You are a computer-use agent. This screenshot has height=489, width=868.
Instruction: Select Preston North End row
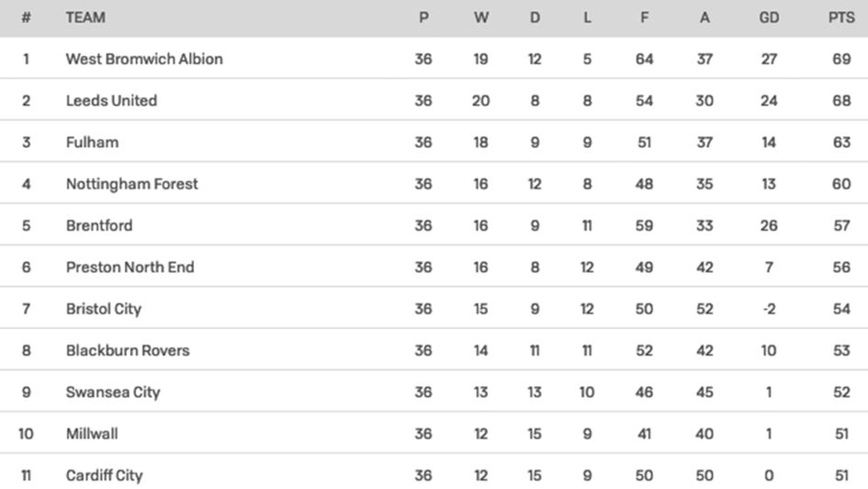coord(130,267)
